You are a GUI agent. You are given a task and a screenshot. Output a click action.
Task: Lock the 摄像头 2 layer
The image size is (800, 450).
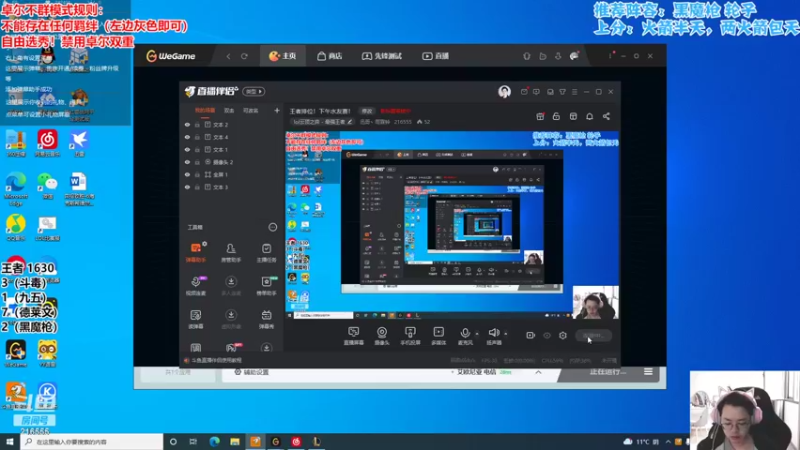(x=197, y=162)
